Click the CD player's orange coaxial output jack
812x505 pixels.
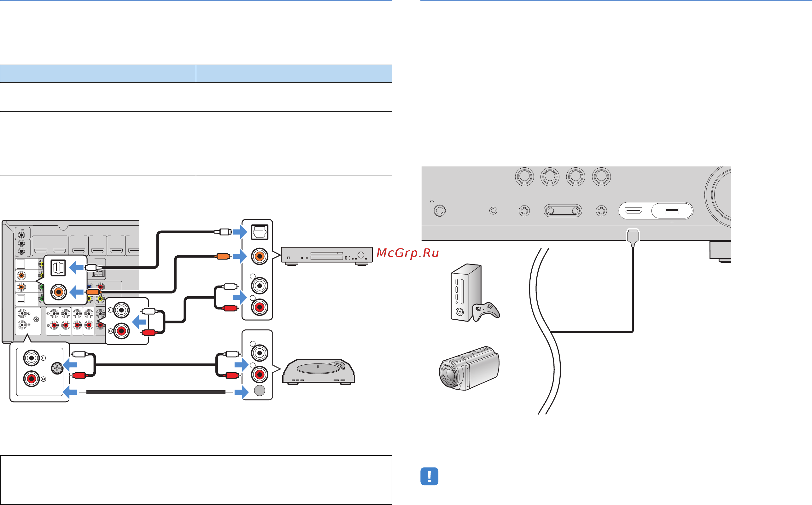click(260, 256)
